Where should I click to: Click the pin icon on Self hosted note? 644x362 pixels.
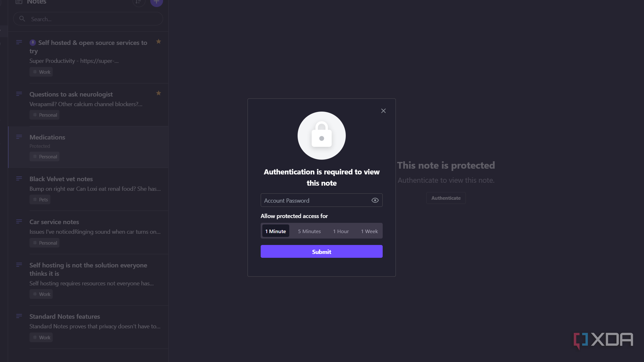point(33,43)
